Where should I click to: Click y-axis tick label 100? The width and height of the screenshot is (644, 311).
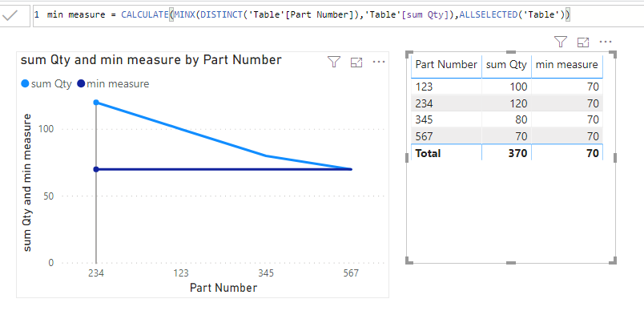click(x=46, y=129)
